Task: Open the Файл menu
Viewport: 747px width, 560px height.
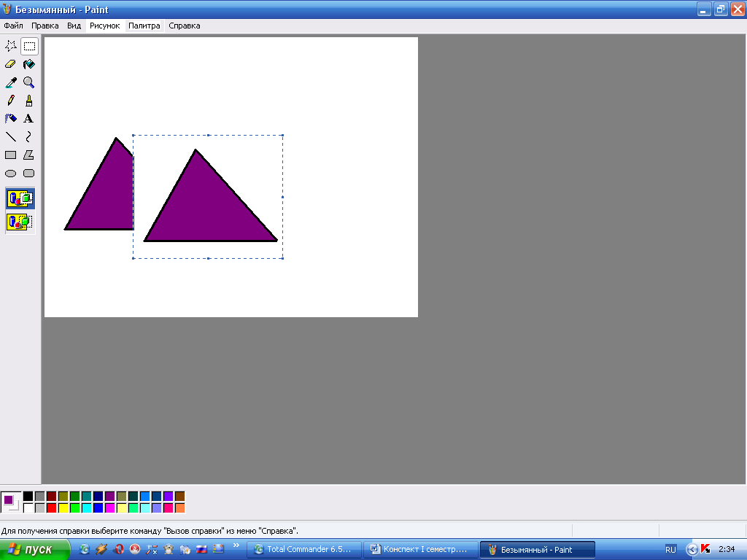Action: [x=13, y=26]
